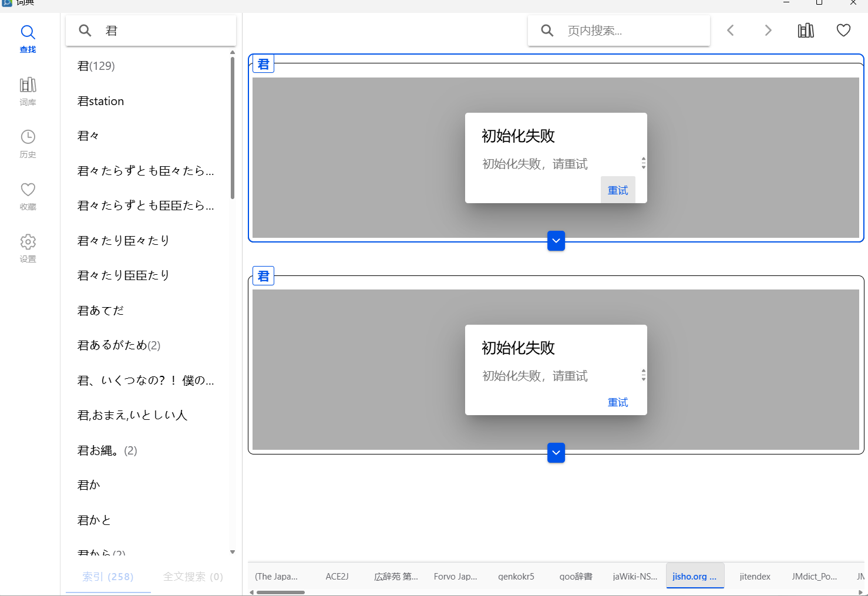The height and width of the screenshot is (596, 868).
Task: Collapse the second 君 entry panel chevron
Action: coord(556,453)
